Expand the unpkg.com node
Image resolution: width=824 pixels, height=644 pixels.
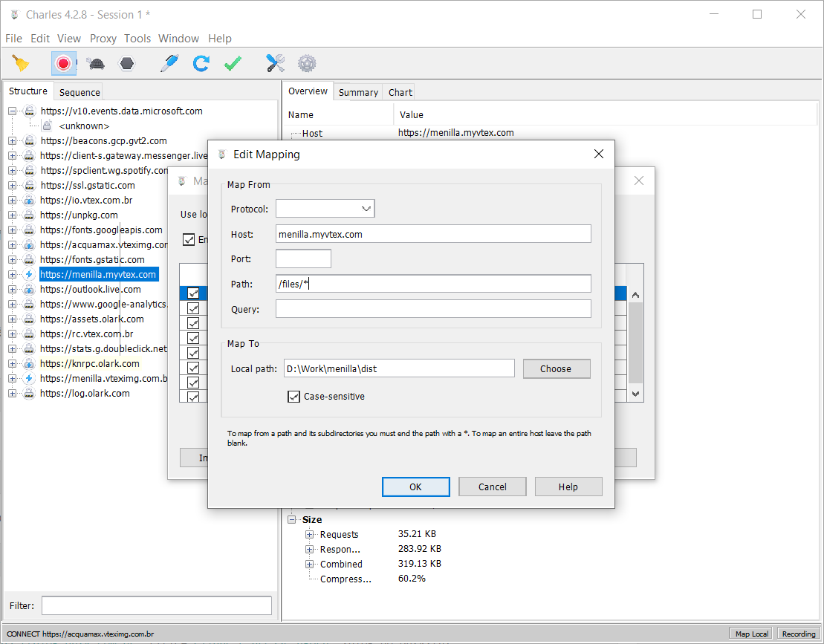[12, 215]
